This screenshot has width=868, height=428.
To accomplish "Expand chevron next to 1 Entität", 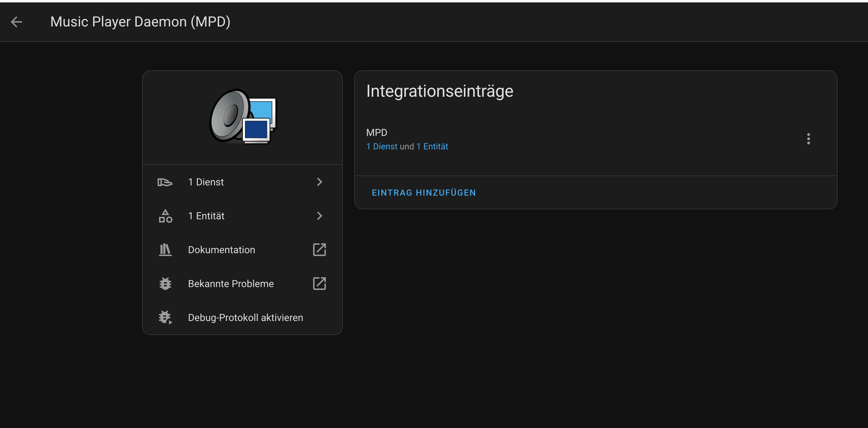I will (x=319, y=216).
